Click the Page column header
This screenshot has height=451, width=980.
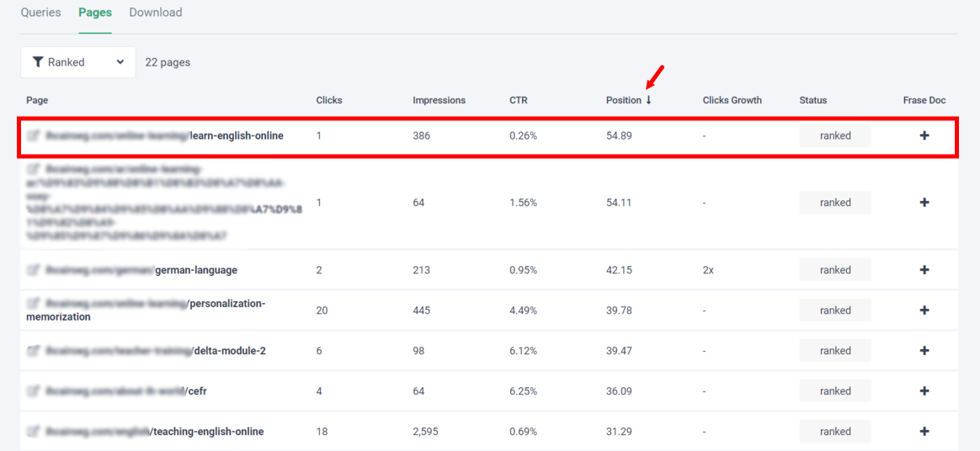tap(37, 100)
